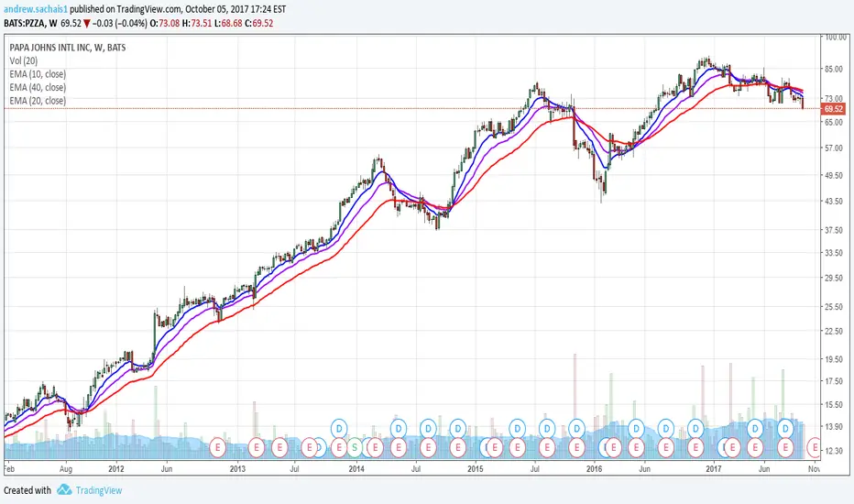Click the E marker directly left of the S marker
854x504 pixels.
tap(339, 448)
